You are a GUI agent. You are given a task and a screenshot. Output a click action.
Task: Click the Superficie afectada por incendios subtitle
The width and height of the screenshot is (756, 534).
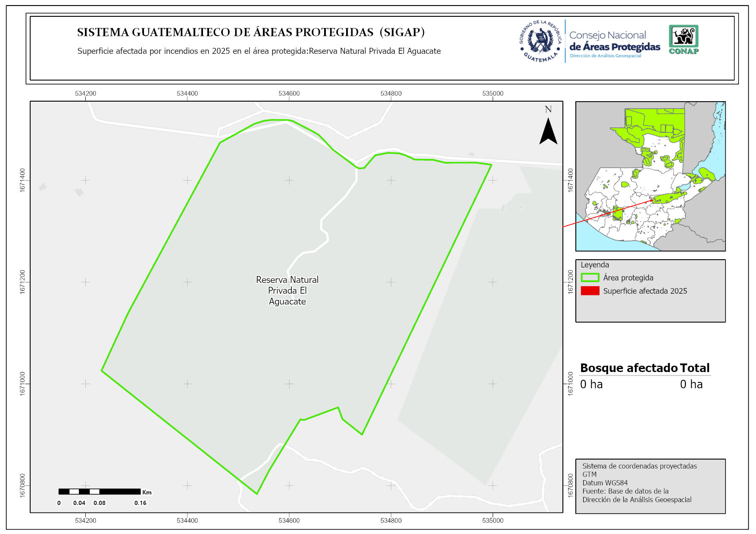[x=259, y=51]
